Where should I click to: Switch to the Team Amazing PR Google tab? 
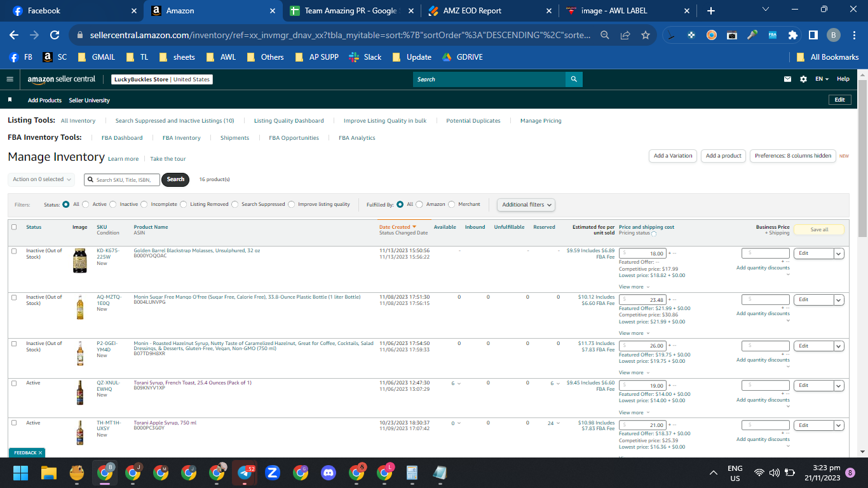tap(351, 11)
